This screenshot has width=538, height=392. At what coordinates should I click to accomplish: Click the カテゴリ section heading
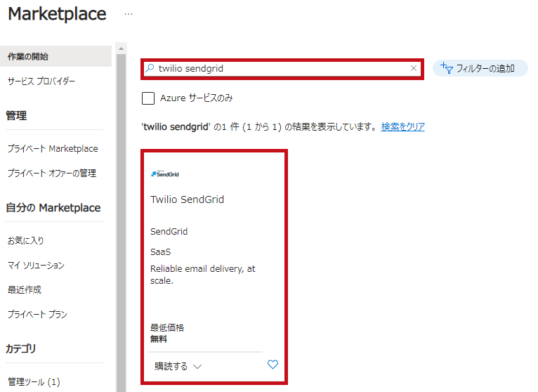20,348
